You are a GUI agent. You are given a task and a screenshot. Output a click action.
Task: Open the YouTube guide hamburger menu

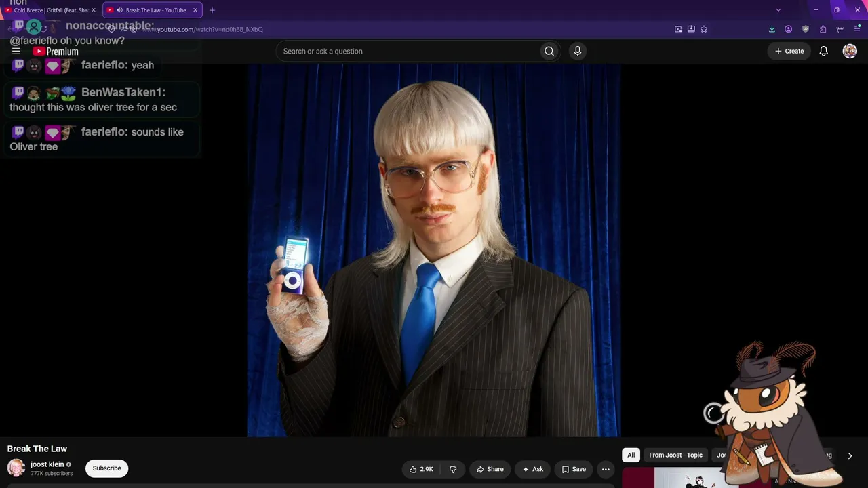[x=16, y=52]
